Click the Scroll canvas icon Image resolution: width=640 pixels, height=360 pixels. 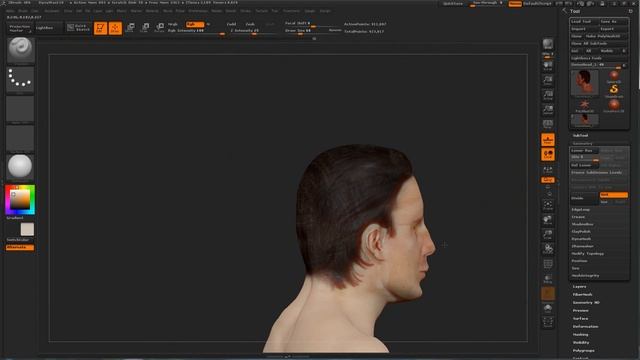pos(548,65)
